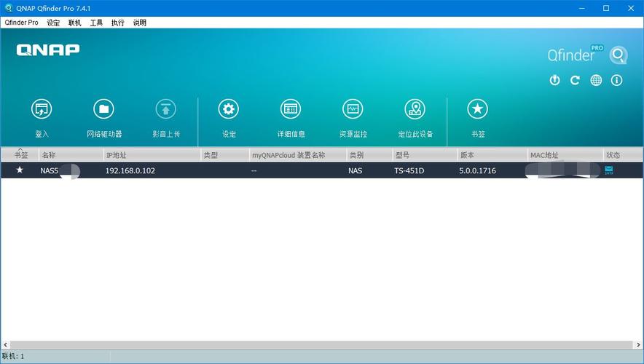Click the 登入 login icon
Screen dimensions: 644x364
(x=42, y=109)
